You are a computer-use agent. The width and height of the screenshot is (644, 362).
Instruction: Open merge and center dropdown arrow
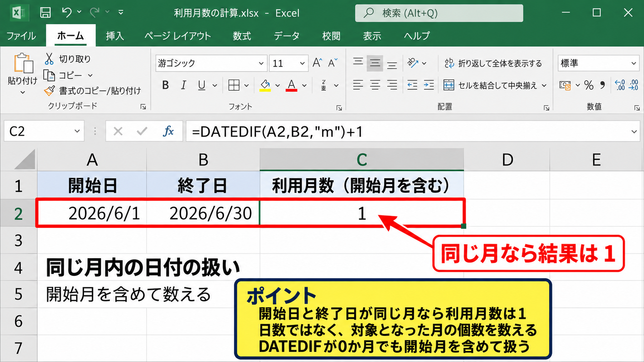point(544,85)
